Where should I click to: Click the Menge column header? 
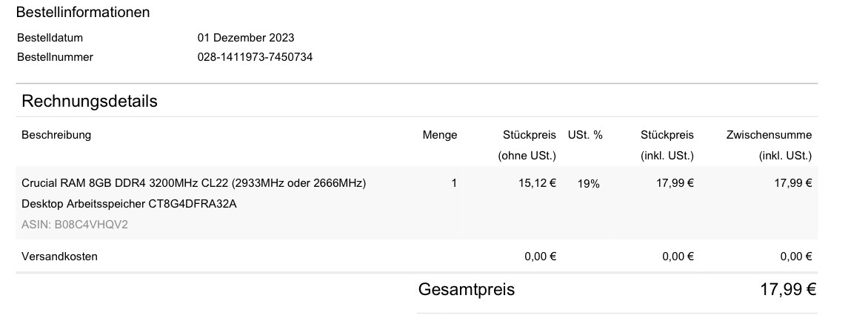[x=439, y=135]
